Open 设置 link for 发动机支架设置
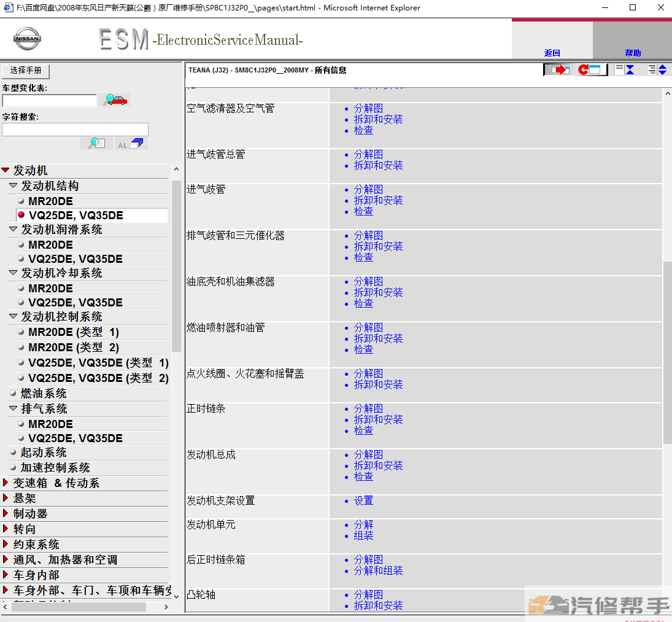Image resolution: width=672 pixels, height=622 pixels. [x=363, y=500]
